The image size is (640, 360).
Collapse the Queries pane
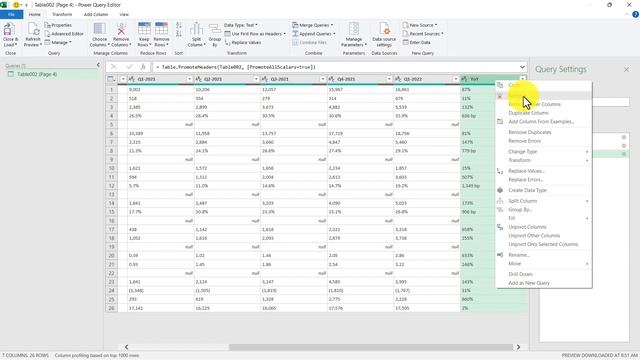[x=98, y=65]
